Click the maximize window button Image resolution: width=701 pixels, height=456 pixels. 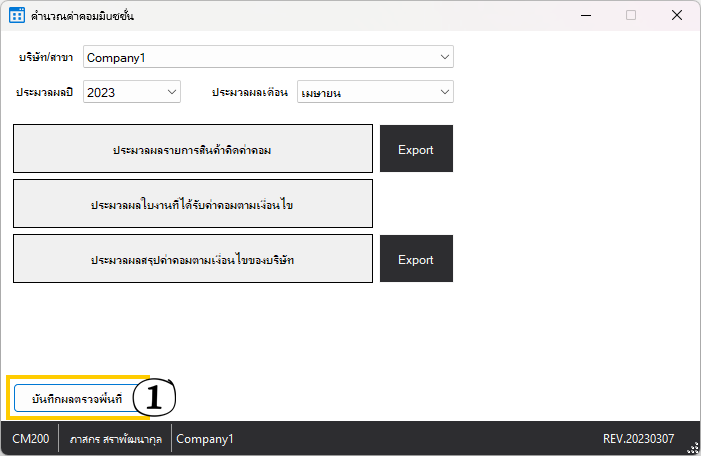pyautogui.click(x=631, y=16)
